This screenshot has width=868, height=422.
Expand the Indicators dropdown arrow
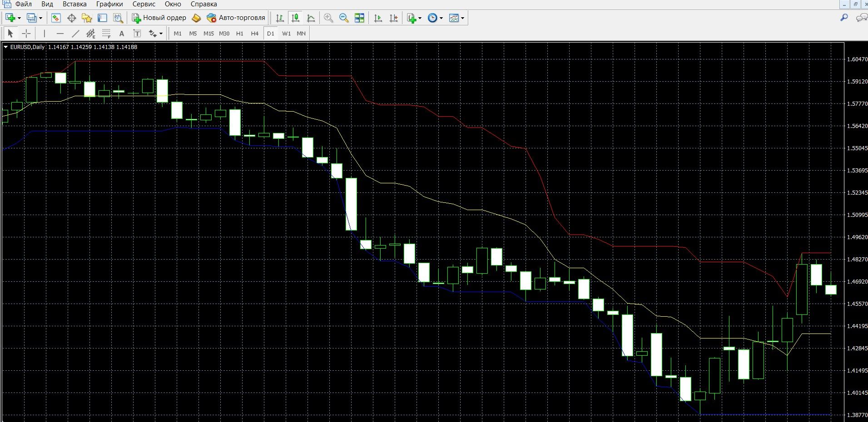[420, 18]
